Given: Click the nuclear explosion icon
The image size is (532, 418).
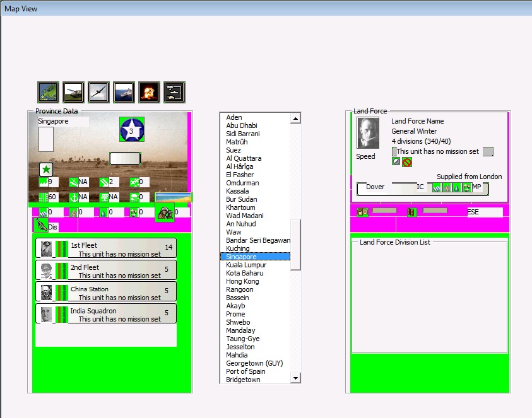Looking at the screenshot, I should click(149, 92).
